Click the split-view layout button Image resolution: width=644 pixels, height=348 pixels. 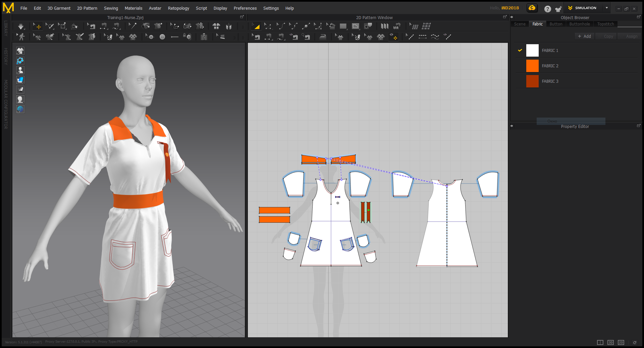pyautogui.click(x=600, y=342)
